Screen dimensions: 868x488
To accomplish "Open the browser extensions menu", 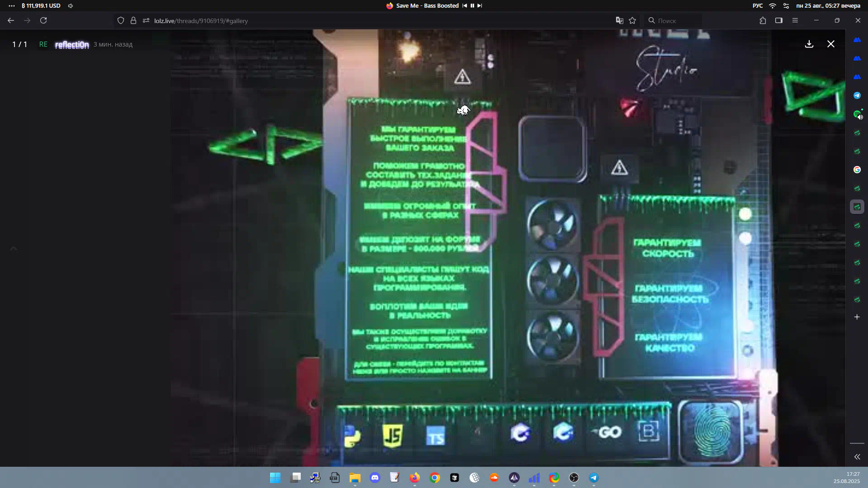I will pos(763,20).
